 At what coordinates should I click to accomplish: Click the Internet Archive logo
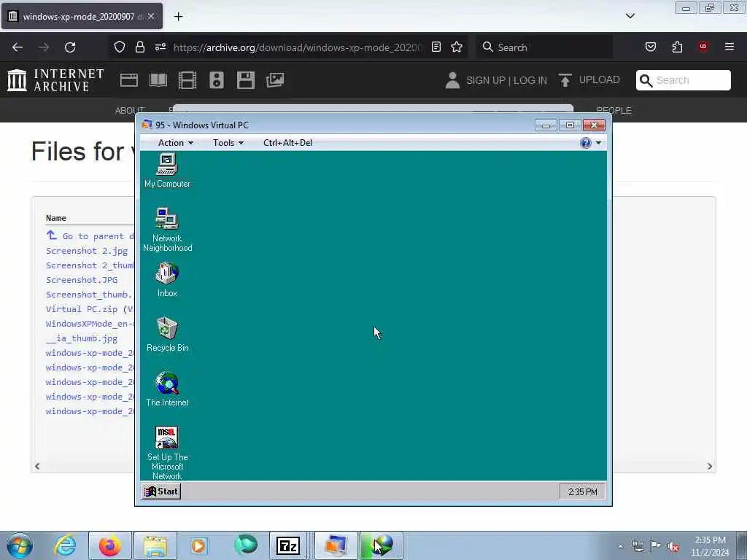[55, 80]
